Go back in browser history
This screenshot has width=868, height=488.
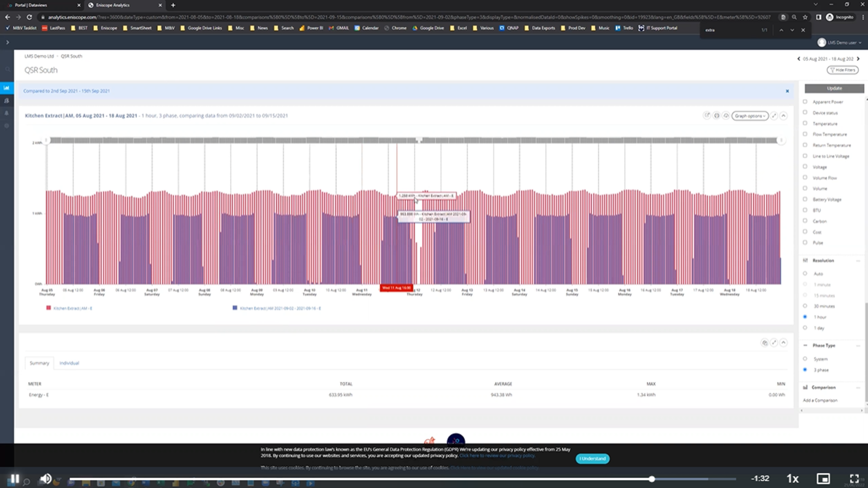(x=8, y=17)
